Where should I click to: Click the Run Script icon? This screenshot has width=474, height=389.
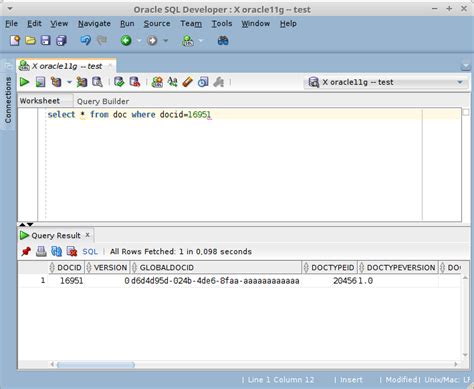coord(40,82)
